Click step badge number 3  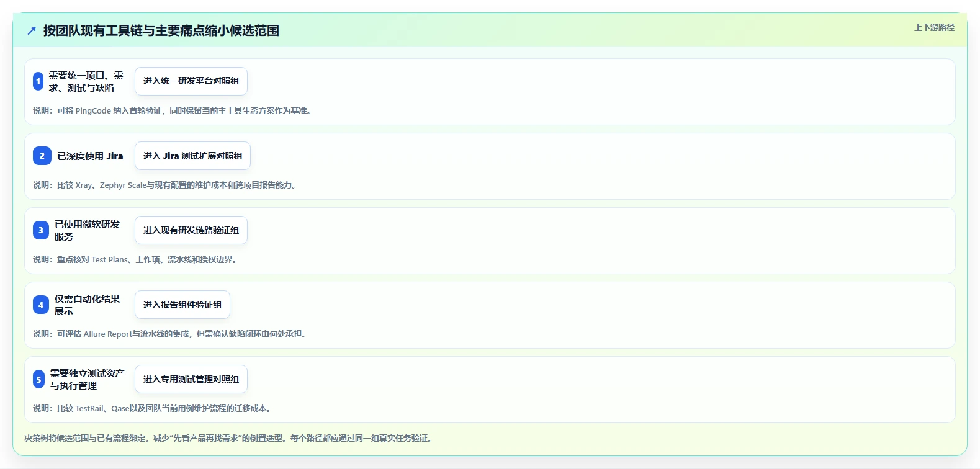click(x=41, y=230)
